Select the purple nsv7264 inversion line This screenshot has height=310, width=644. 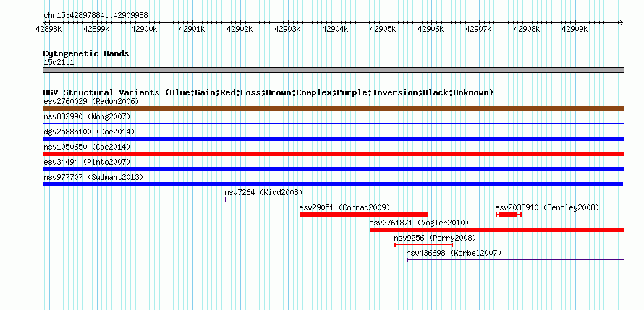click(424, 199)
